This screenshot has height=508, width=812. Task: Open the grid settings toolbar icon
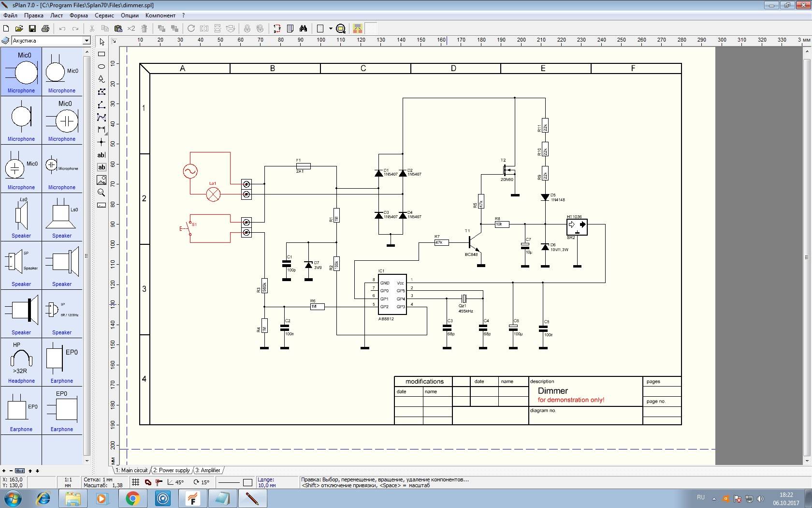click(320, 29)
